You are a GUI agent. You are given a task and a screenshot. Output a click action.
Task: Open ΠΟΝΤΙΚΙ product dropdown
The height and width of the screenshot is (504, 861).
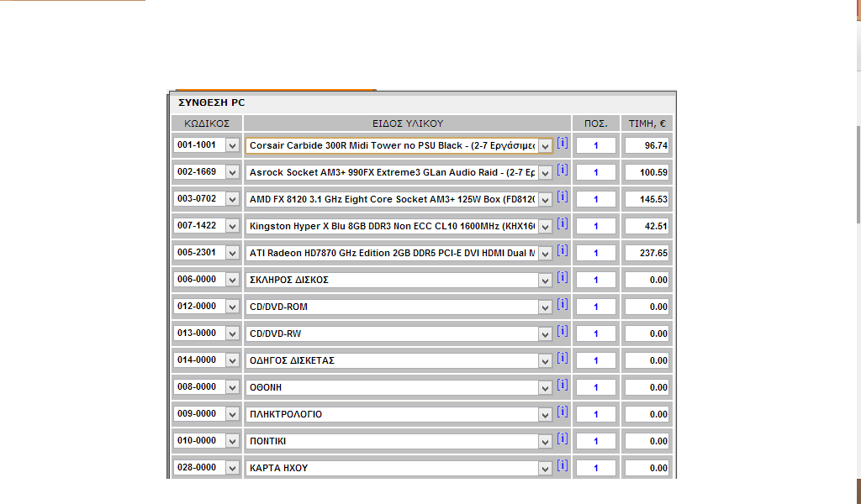pos(545,442)
